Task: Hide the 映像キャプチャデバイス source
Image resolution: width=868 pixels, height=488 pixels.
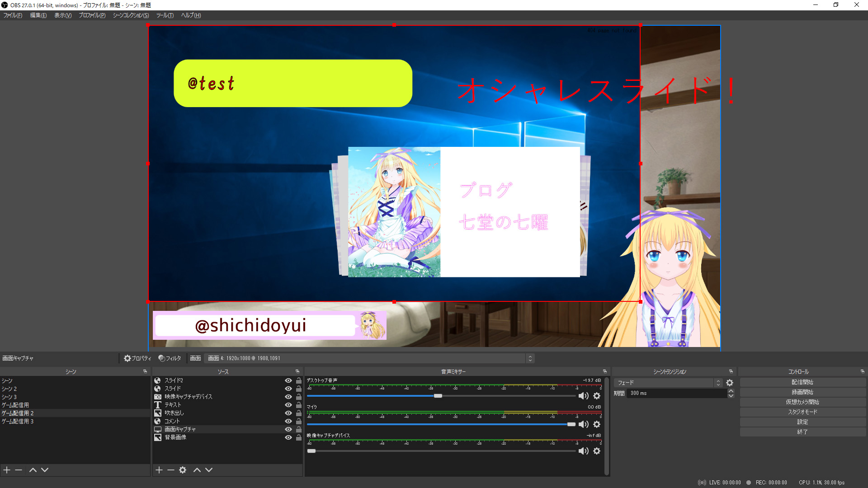Action: pyautogui.click(x=288, y=397)
